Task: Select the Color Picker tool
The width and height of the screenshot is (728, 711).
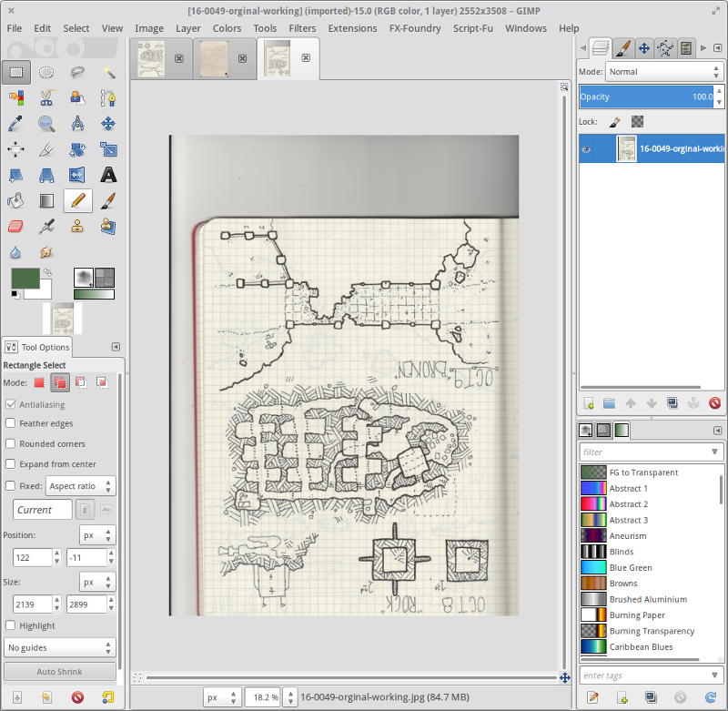Action: click(x=16, y=124)
